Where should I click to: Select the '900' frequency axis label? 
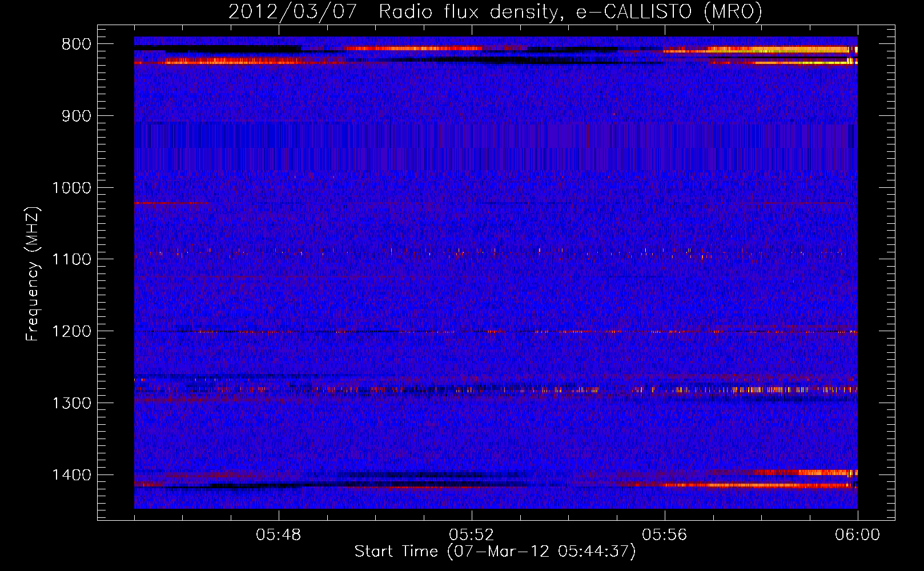[77, 116]
